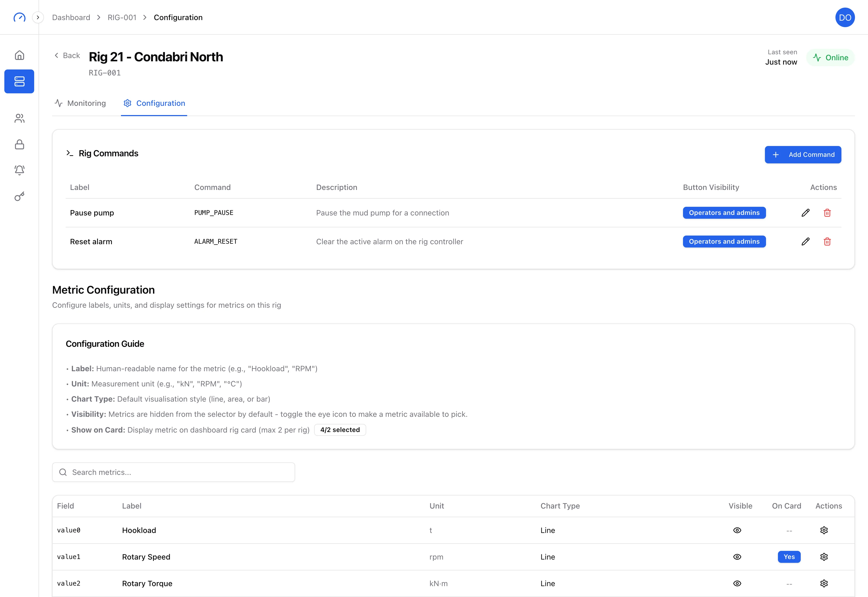Click the kN·m unit cell

(439, 583)
